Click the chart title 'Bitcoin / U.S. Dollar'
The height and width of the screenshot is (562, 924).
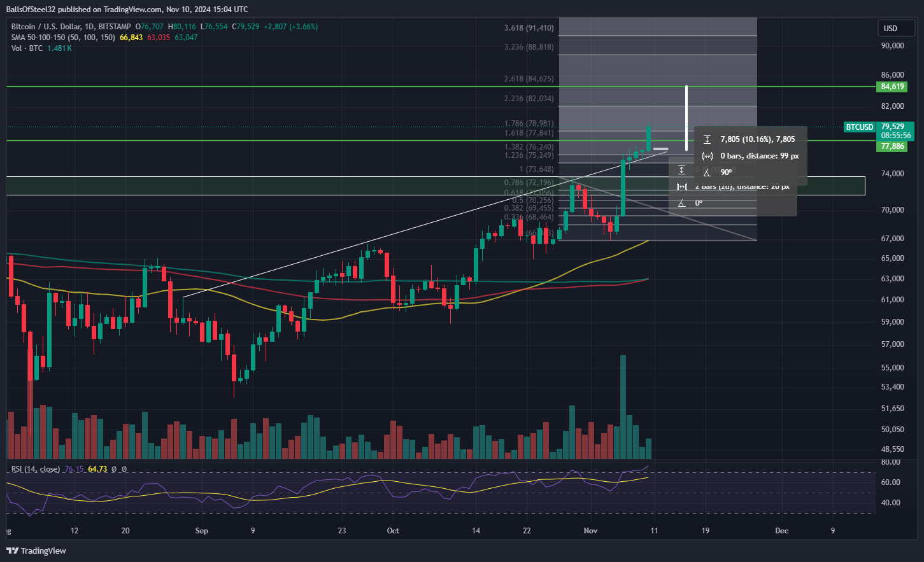pyautogui.click(x=47, y=27)
